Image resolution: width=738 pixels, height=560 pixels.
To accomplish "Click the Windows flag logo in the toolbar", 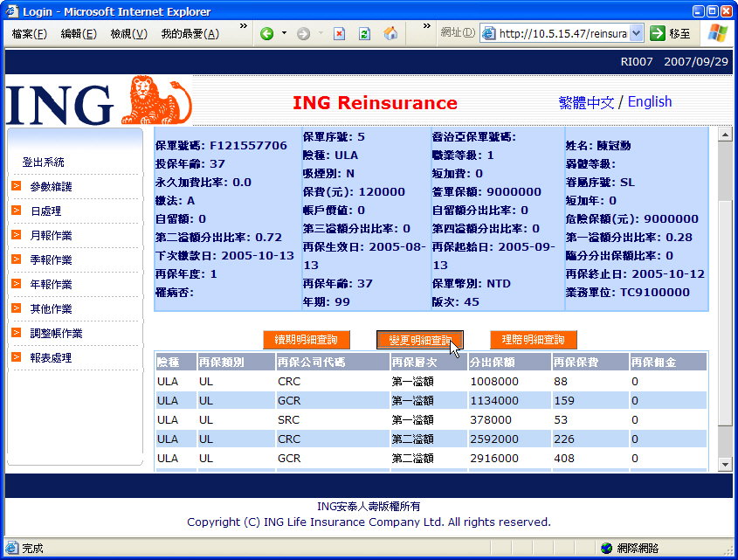I will coord(718,33).
